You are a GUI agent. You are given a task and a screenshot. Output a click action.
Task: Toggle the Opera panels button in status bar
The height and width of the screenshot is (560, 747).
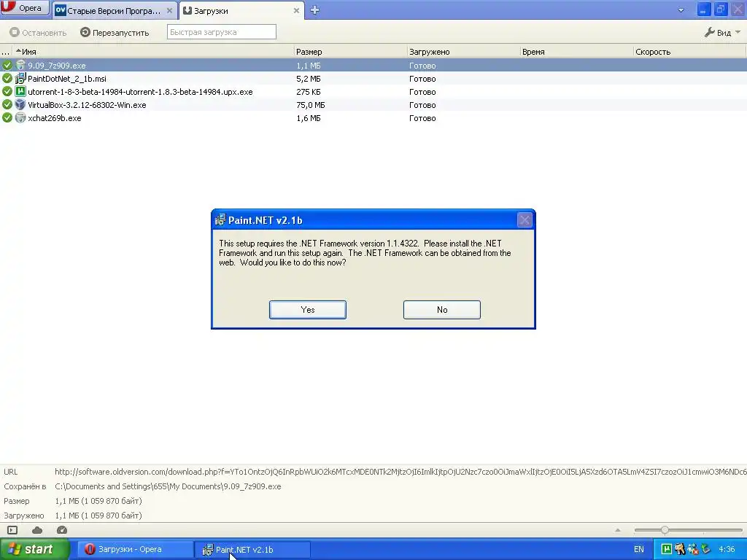[x=12, y=530]
